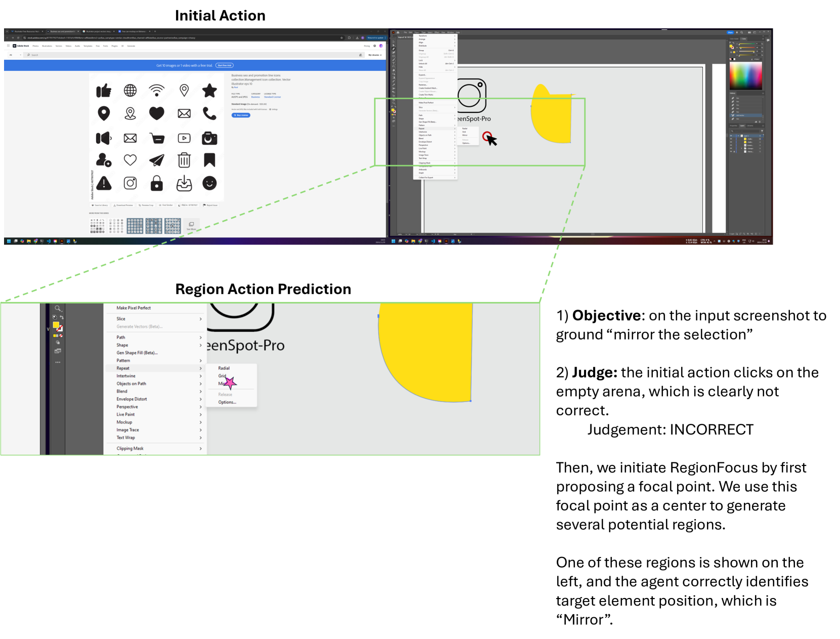Choose Radial in the enlarged Repeat submenu
The image size is (840, 639).
click(224, 368)
